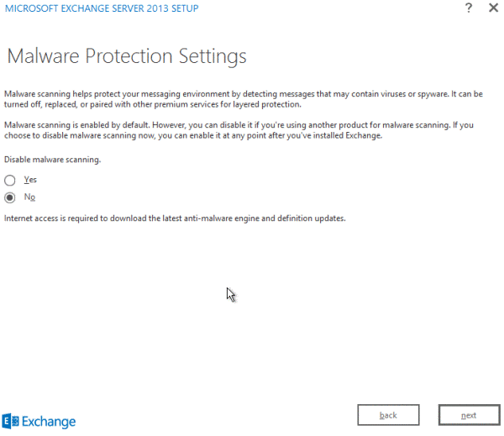Screen dimensions: 504x436
Task: Click the "Internet access is required" note
Action: [175, 218]
